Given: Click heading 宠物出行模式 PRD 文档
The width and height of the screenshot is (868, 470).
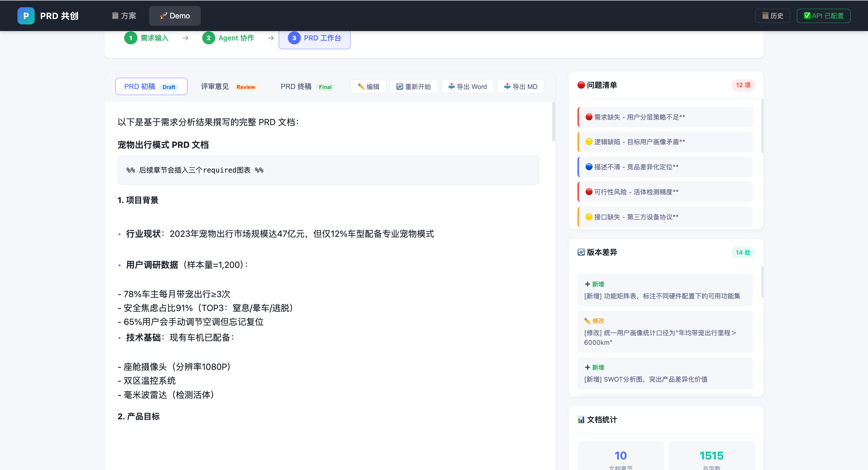Looking at the screenshot, I should tap(163, 145).
